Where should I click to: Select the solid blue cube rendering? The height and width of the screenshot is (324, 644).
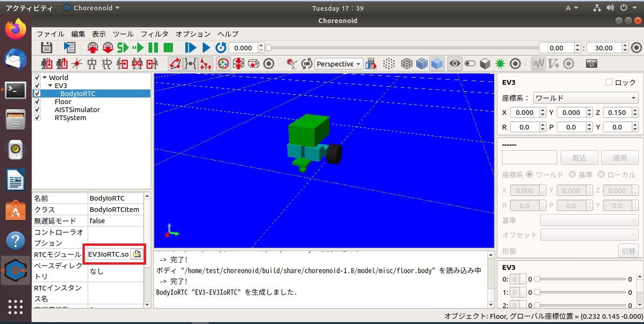(x=437, y=64)
